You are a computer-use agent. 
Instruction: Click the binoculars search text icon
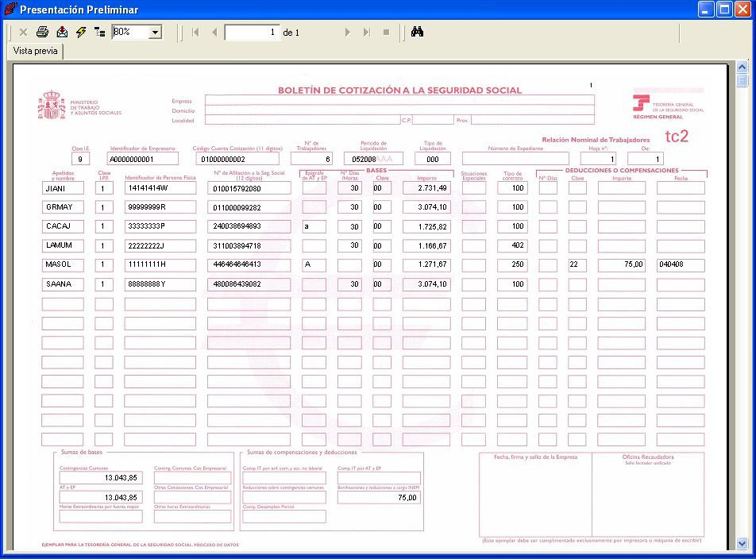[417, 33]
